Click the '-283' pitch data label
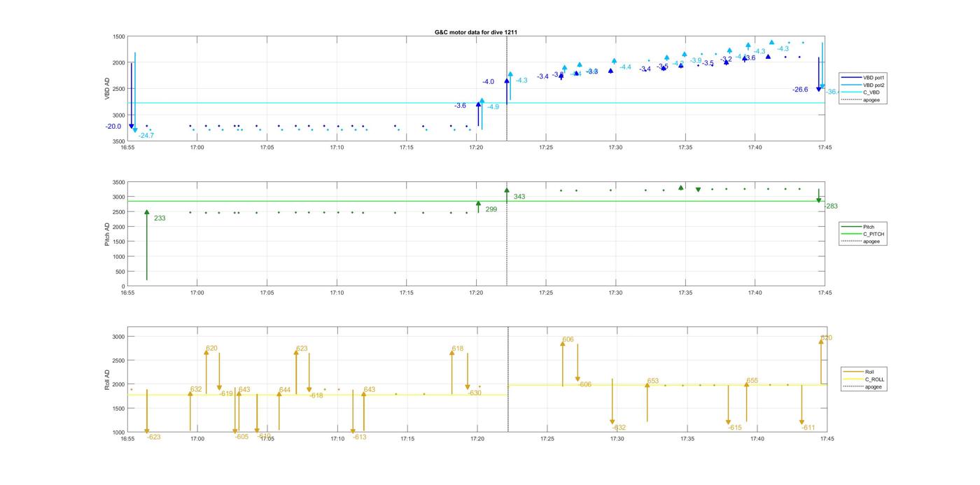Image resolution: width=980 pixels, height=485 pixels. [831, 206]
